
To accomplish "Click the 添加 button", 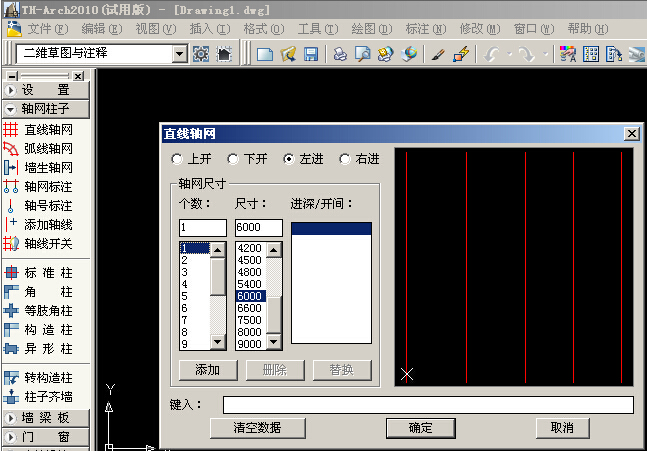I will [x=208, y=370].
